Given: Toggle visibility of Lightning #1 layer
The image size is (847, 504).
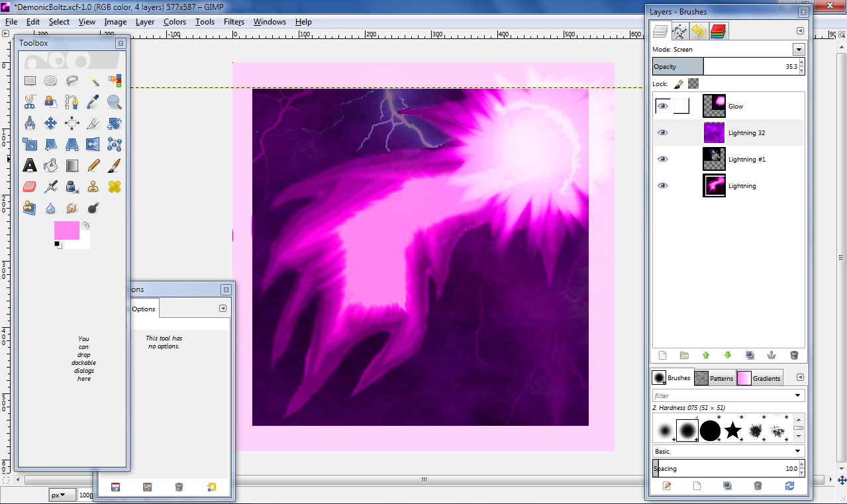Looking at the screenshot, I should (663, 159).
